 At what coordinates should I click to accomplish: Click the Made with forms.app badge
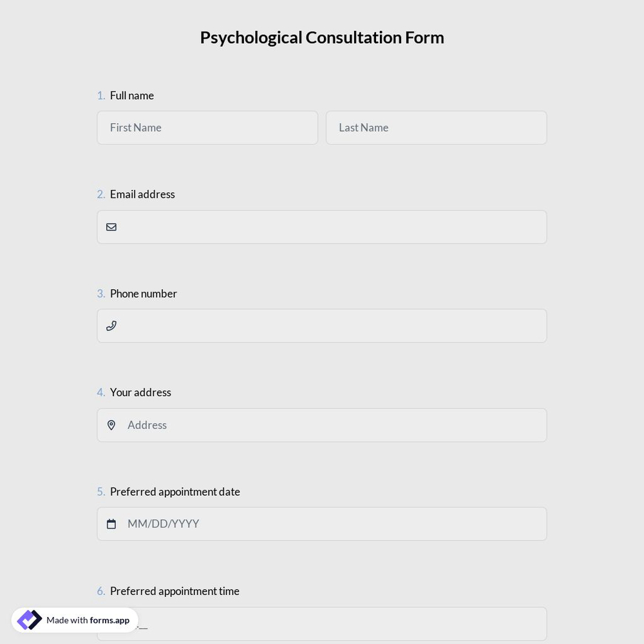75,620
